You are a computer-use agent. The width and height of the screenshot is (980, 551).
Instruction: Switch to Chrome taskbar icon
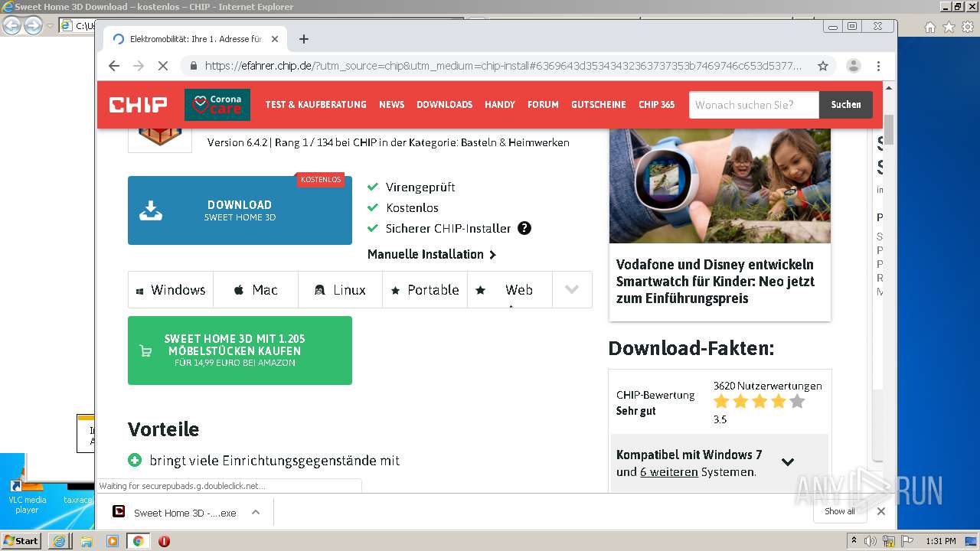coord(138,541)
